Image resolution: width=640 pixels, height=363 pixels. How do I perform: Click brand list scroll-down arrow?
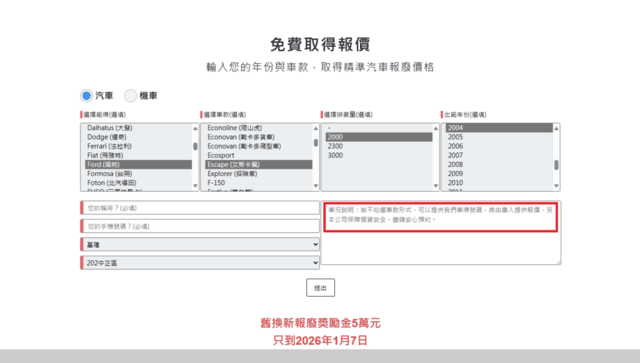point(195,186)
